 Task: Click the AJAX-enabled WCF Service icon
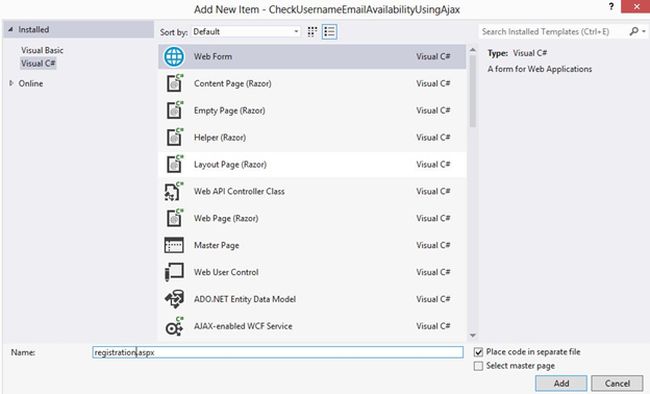(x=174, y=326)
